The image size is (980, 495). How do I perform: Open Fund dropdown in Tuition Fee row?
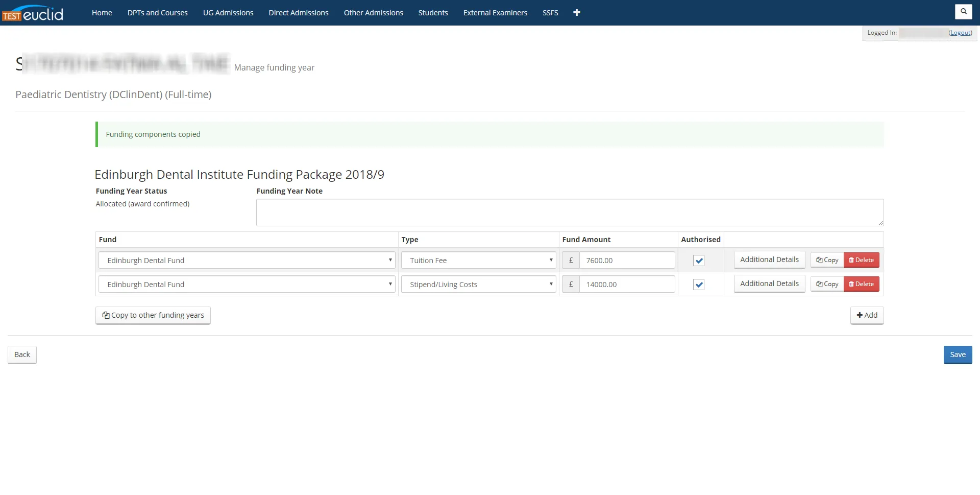[x=247, y=261]
